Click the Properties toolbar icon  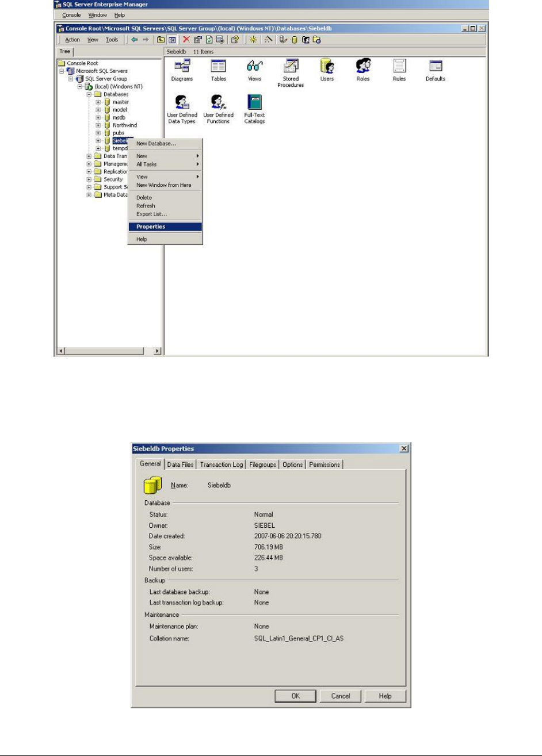(197, 40)
